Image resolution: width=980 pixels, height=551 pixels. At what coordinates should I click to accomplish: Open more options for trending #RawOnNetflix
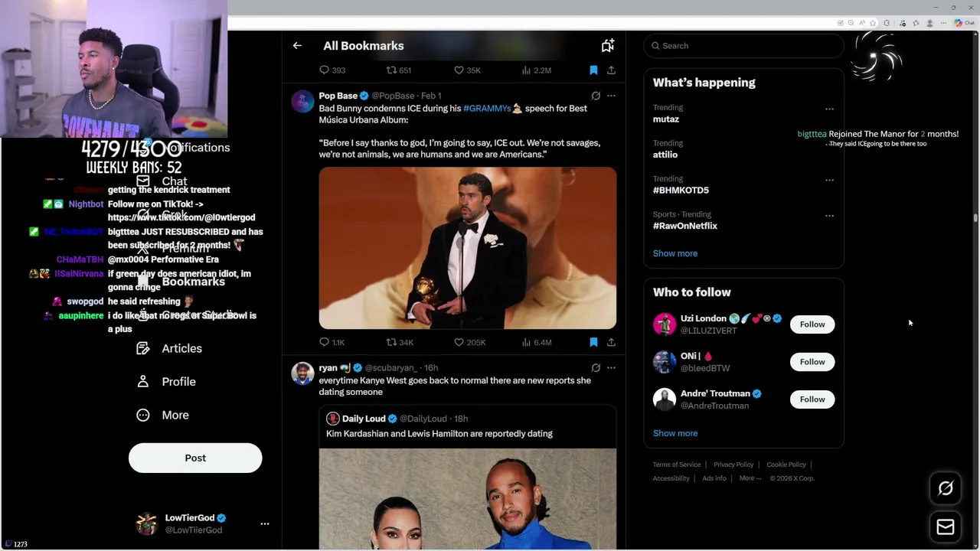tap(829, 216)
